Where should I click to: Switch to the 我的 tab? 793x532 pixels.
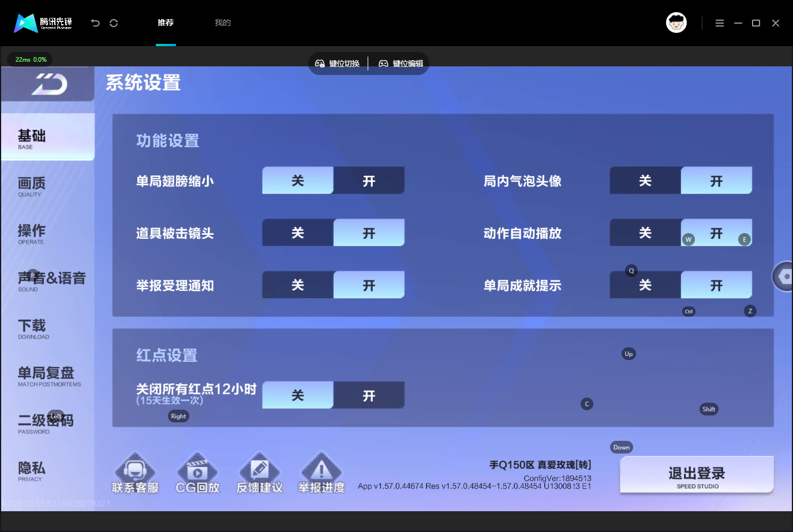[x=223, y=23]
